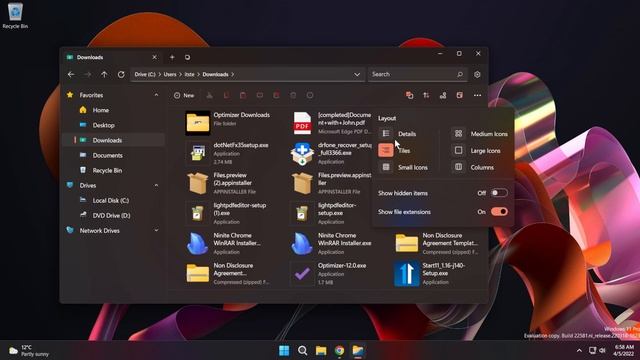Click the Cut scissors toolbar icon
This screenshot has width=640, height=360.
click(209, 95)
